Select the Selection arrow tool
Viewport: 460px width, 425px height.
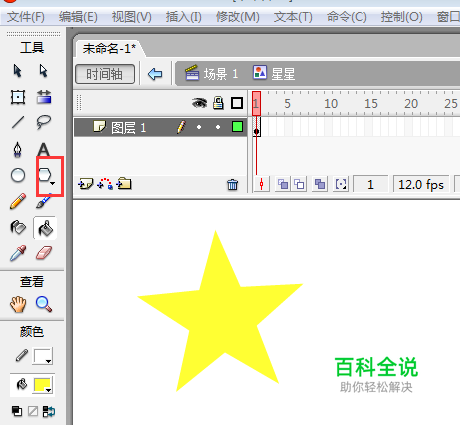point(17,71)
